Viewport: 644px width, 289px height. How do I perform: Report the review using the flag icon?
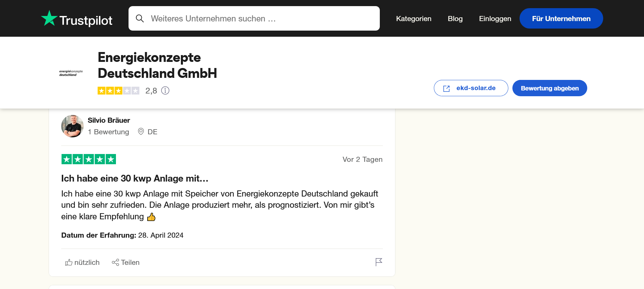tap(379, 262)
